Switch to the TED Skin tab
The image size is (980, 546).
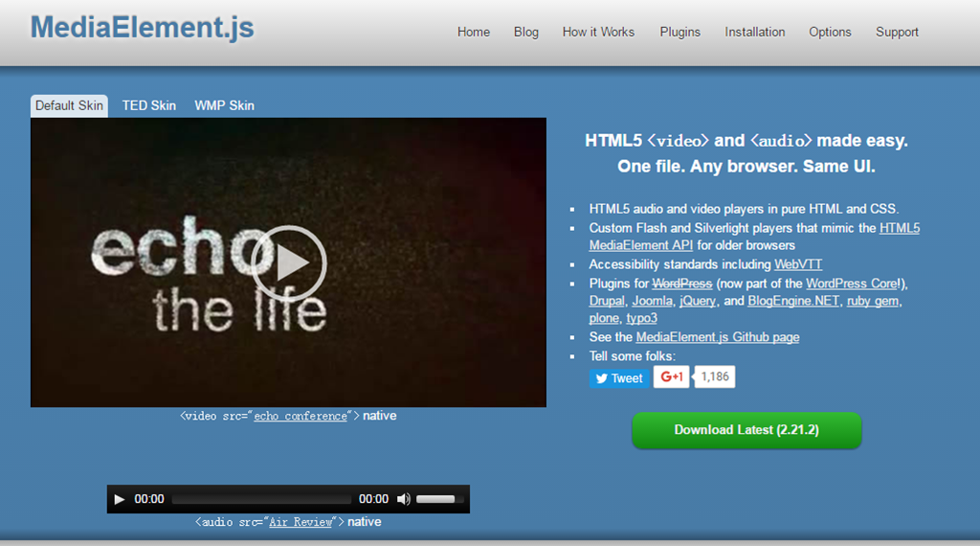tap(148, 105)
